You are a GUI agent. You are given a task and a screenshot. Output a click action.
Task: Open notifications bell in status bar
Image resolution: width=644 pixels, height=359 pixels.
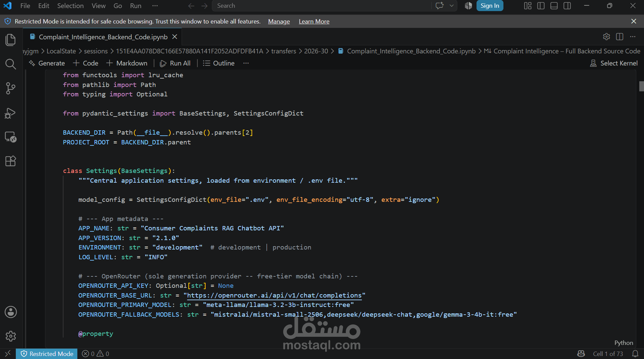pyautogui.click(x=635, y=354)
